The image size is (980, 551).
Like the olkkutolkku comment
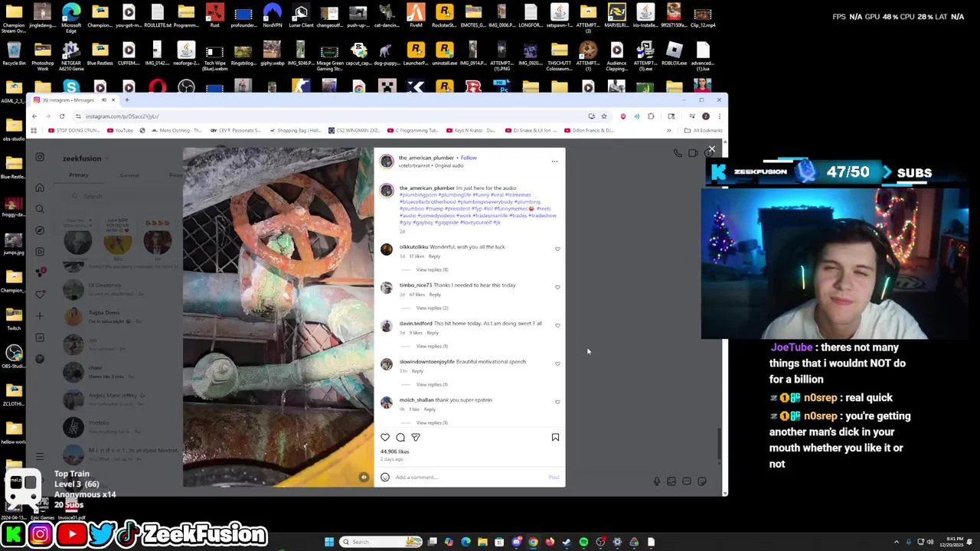point(557,249)
